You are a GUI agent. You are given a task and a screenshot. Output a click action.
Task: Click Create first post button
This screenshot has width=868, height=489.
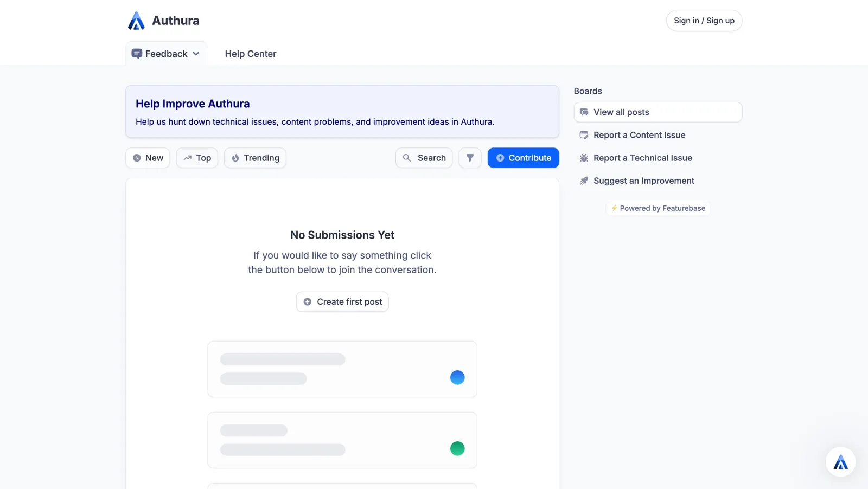pos(342,301)
